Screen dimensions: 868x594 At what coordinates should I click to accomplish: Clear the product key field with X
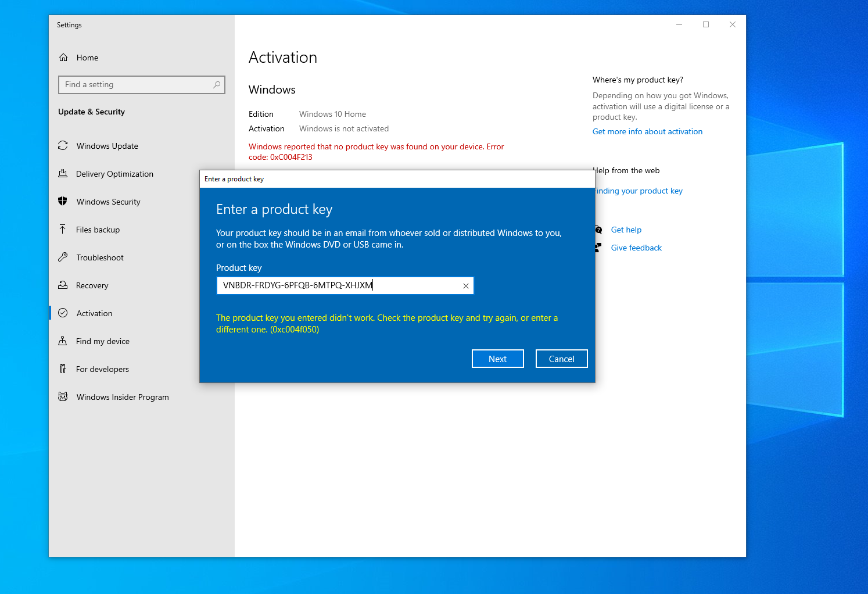(465, 286)
